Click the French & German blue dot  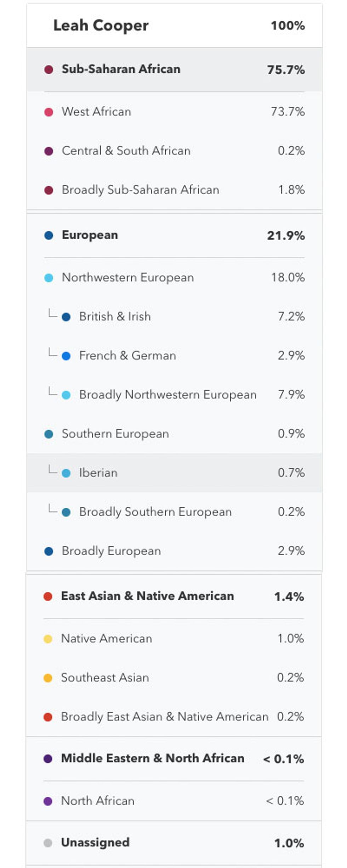coord(66,356)
